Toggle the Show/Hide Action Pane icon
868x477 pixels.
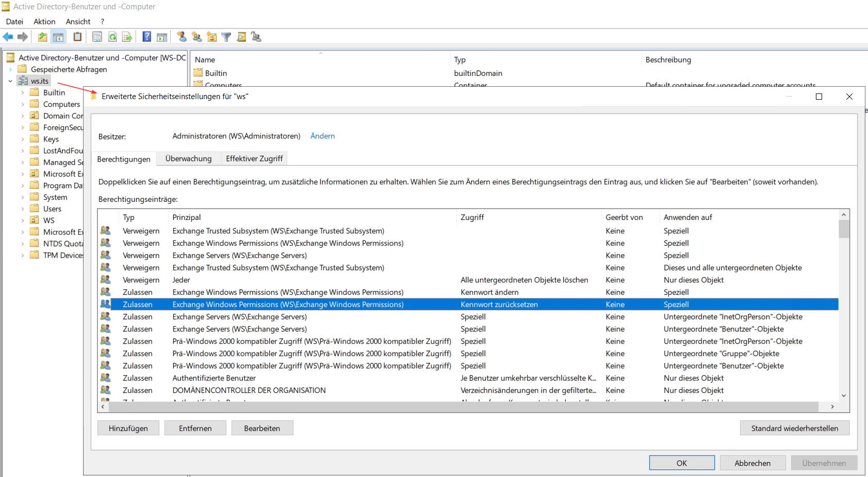(x=162, y=37)
